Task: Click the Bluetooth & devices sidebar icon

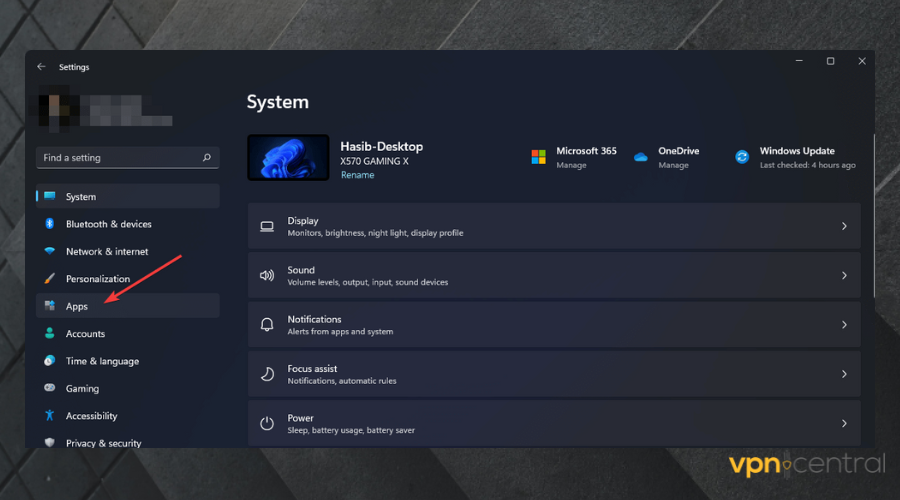Action: (49, 224)
